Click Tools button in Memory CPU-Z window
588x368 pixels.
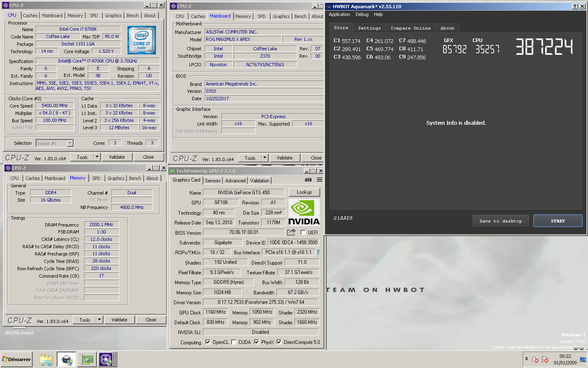point(85,320)
